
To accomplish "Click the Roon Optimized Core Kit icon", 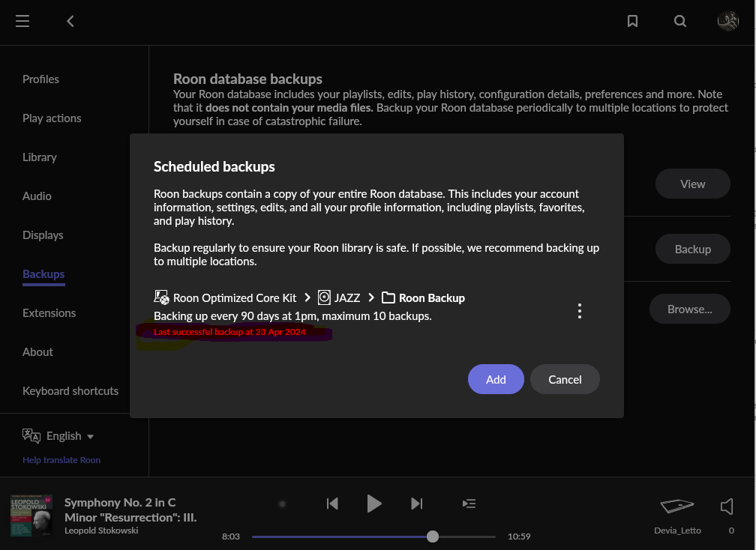I will point(161,297).
